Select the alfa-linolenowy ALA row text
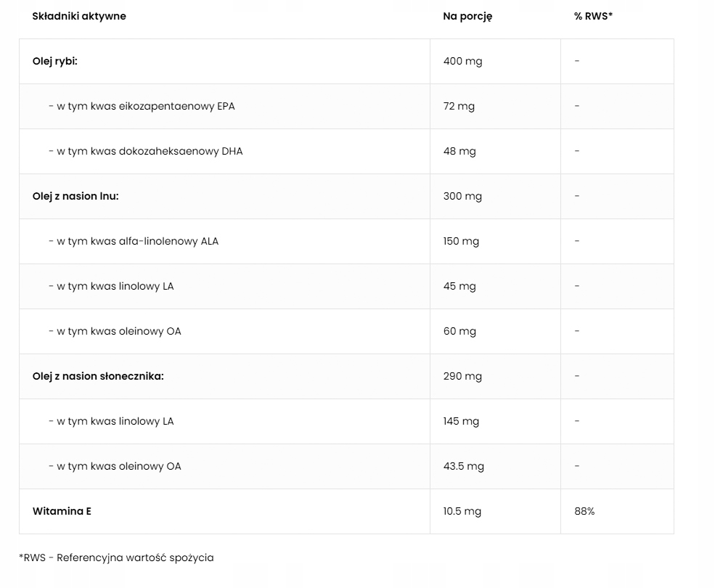This screenshot has height=588, width=715. [134, 241]
